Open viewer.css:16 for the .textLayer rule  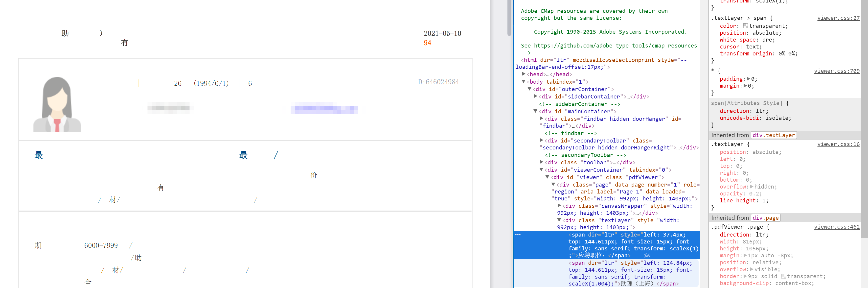pyautogui.click(x=838, y=144)
